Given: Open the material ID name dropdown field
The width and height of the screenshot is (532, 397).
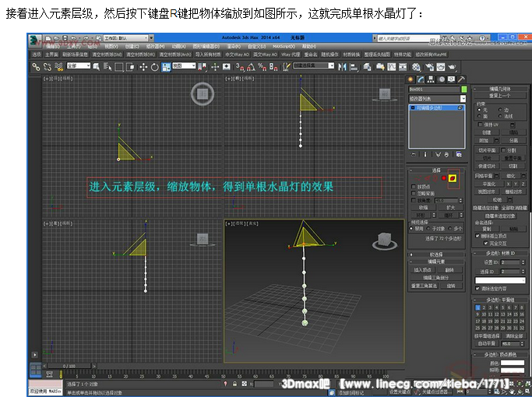Looking at the screenshot, I should pyautogui.click(x=500, y=281).
